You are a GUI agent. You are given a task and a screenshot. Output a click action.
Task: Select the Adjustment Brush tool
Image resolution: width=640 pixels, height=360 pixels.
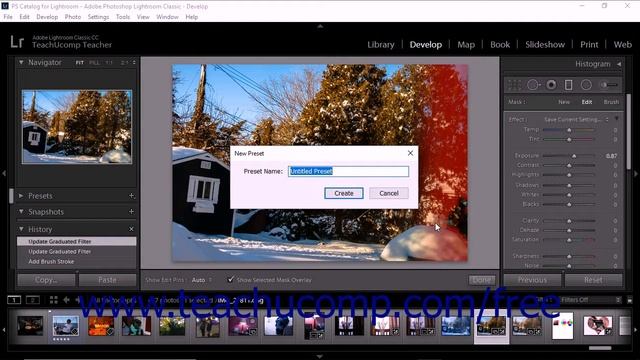click(x=608, y=85)
